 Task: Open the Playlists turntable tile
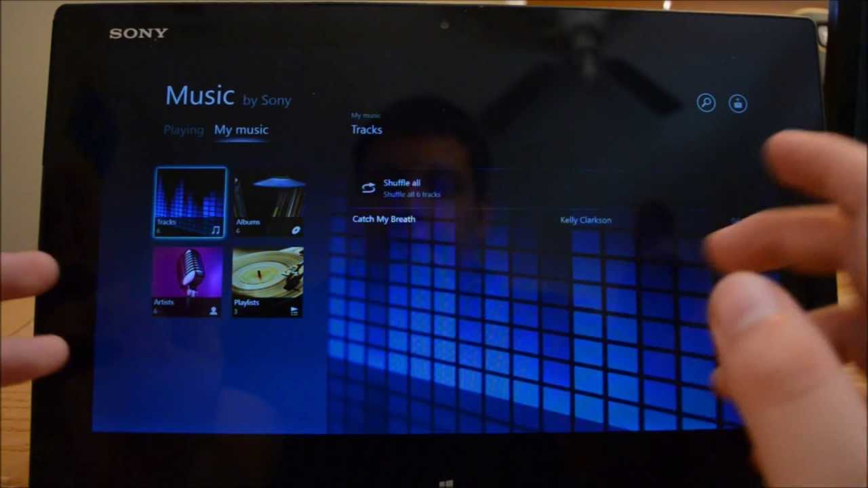coord(268,282)
